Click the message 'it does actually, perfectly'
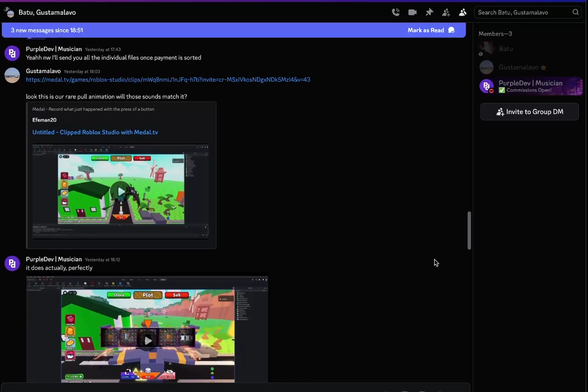This screenshot has width=588, height=392. pyautogui.click(x=59, y=268)
